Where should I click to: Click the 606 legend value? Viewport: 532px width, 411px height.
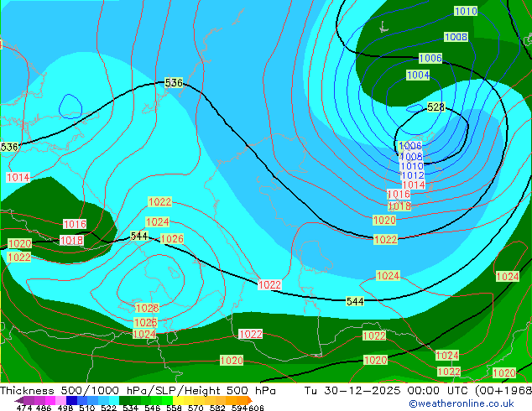[x=256, y=408]
